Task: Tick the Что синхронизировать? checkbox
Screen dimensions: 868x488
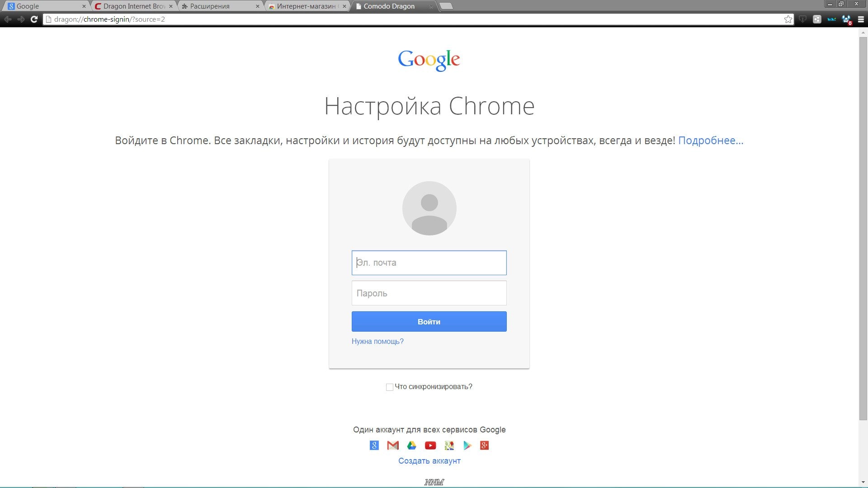Action: pyautogui.click(x=389, y=387)
